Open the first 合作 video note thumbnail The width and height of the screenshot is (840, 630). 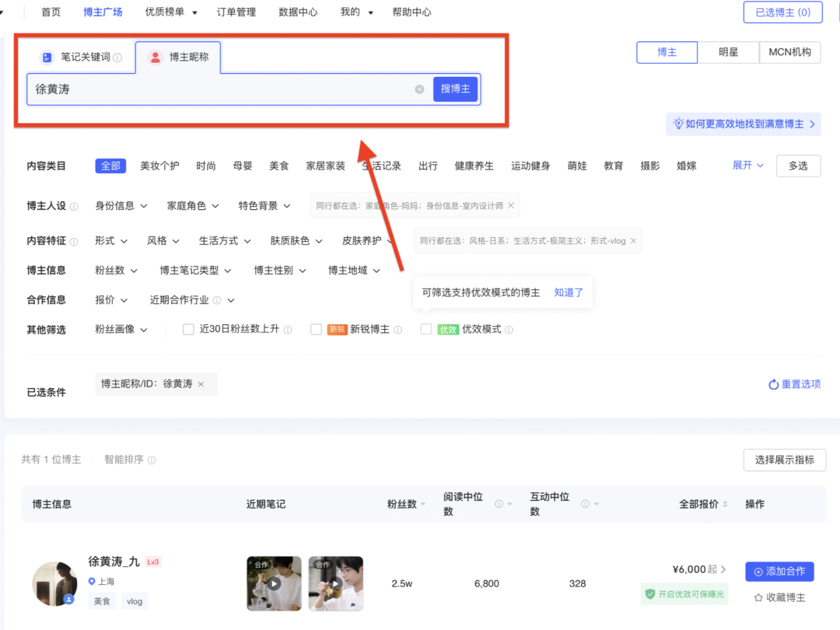click(274, 583)
